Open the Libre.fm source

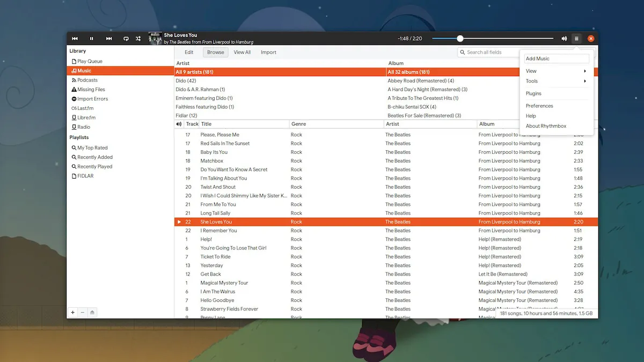tap(120, 117)
